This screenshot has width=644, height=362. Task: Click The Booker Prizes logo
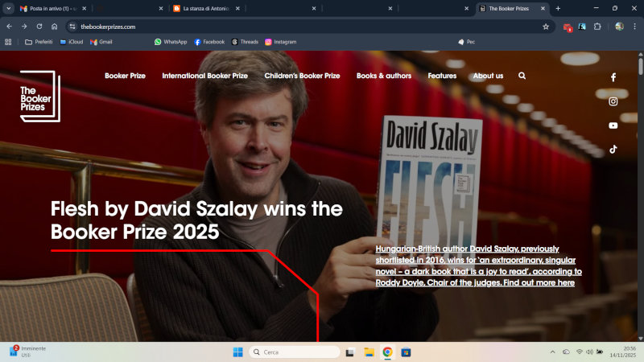coord(39,97)
